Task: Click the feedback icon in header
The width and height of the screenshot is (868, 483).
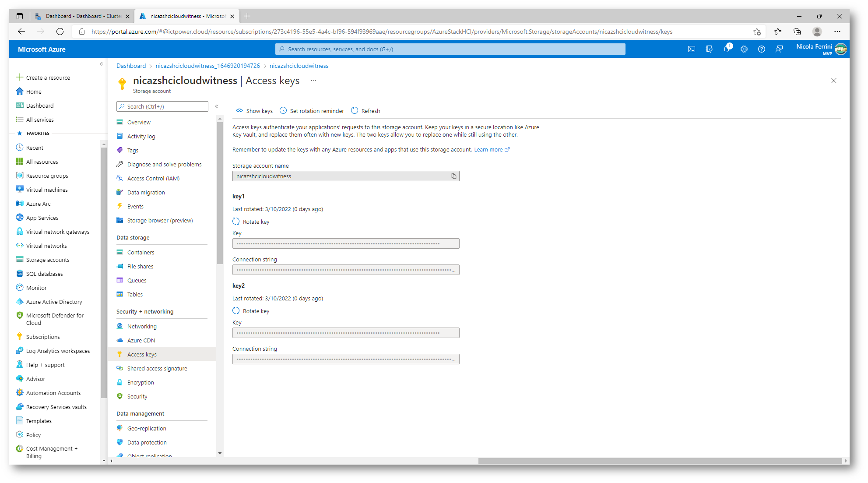Action: coord(779,49)
